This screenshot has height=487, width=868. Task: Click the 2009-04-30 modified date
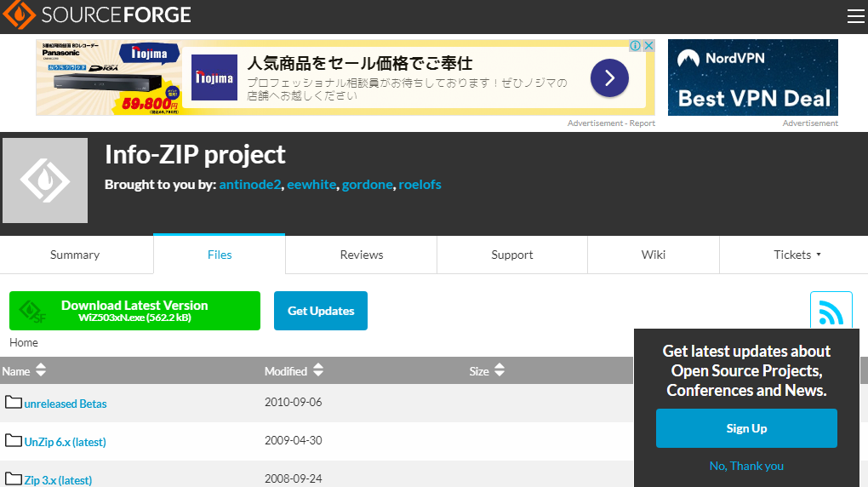click(293, 440)
